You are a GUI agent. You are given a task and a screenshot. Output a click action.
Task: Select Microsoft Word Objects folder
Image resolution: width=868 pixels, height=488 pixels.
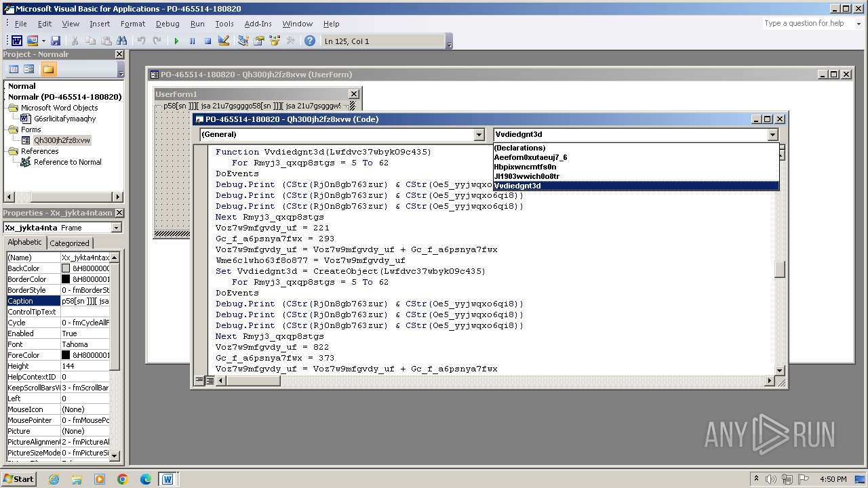[x=59, y=108]
